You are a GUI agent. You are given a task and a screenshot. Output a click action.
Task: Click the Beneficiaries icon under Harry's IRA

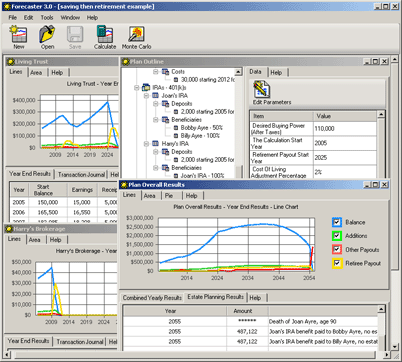click(x=166, y=168)
